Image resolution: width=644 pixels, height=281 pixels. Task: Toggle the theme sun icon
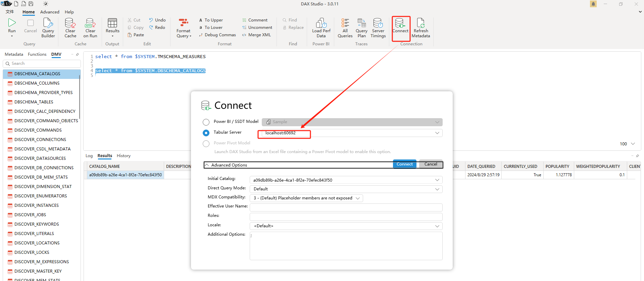click(x=46, y=4)
